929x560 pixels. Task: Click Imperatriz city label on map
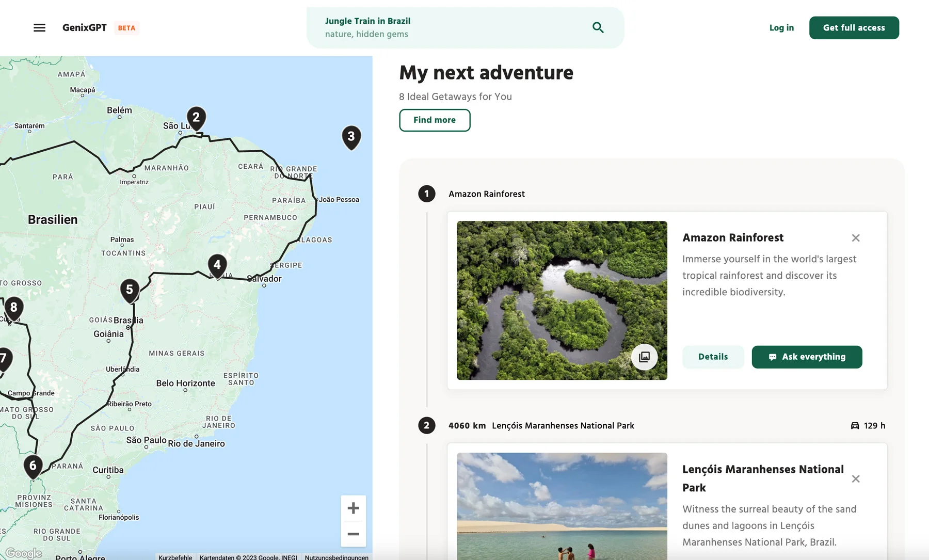pyautogui.click(x=134, y=182)
